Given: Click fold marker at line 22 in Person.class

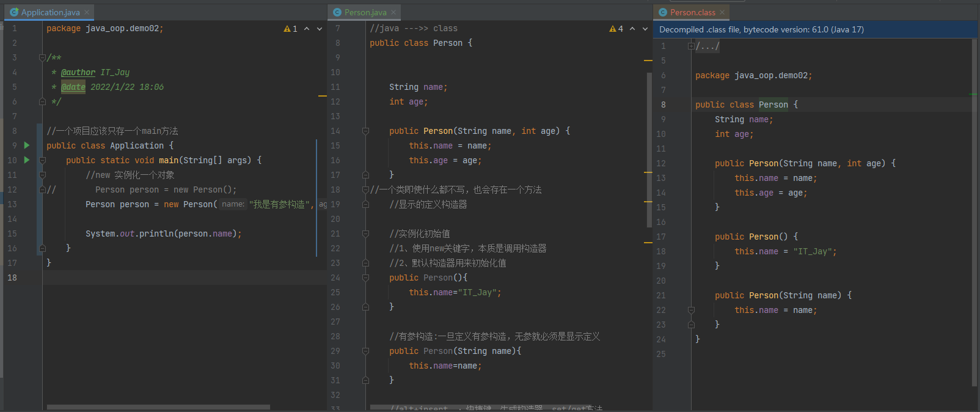Looking at the screenshot, I should (x=691, y=310).
